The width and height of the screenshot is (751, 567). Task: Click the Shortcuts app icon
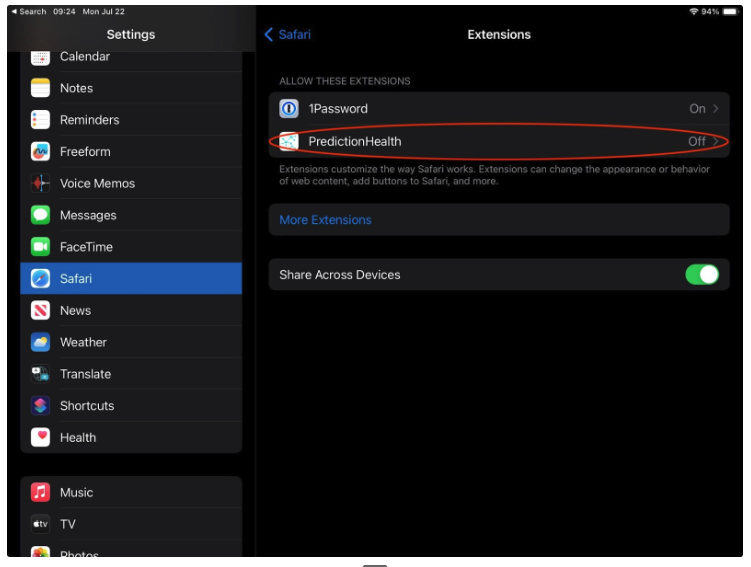(40, 406)
